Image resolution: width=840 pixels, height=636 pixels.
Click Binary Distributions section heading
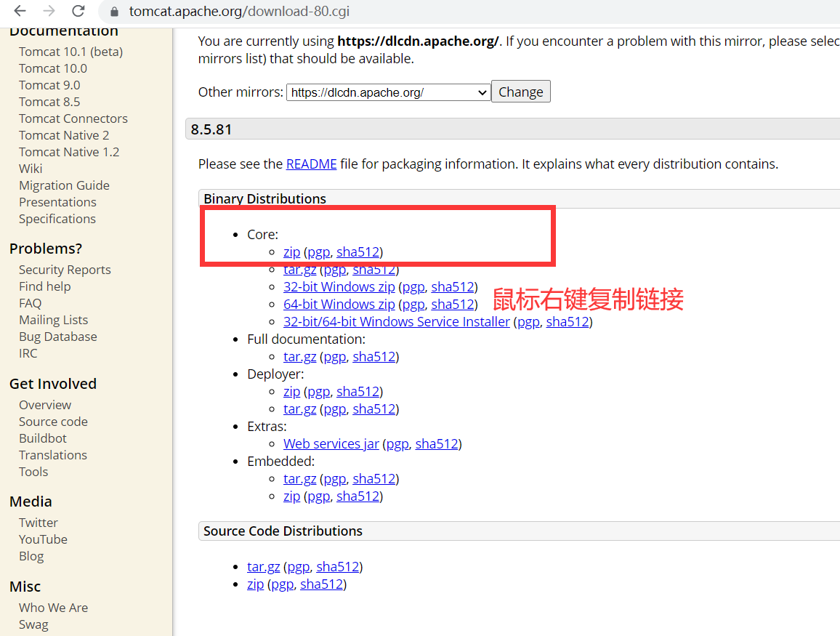(264, 198)
